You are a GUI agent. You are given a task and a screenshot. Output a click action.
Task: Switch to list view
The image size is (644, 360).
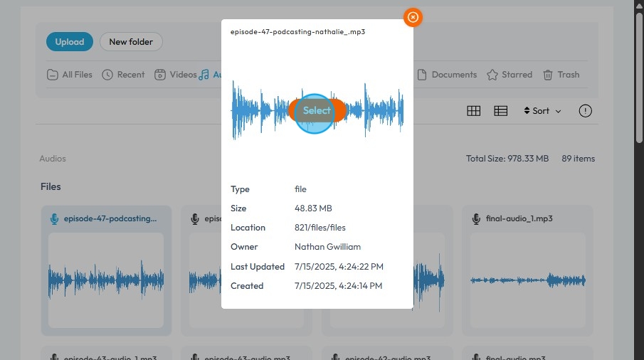coord(501,111)
